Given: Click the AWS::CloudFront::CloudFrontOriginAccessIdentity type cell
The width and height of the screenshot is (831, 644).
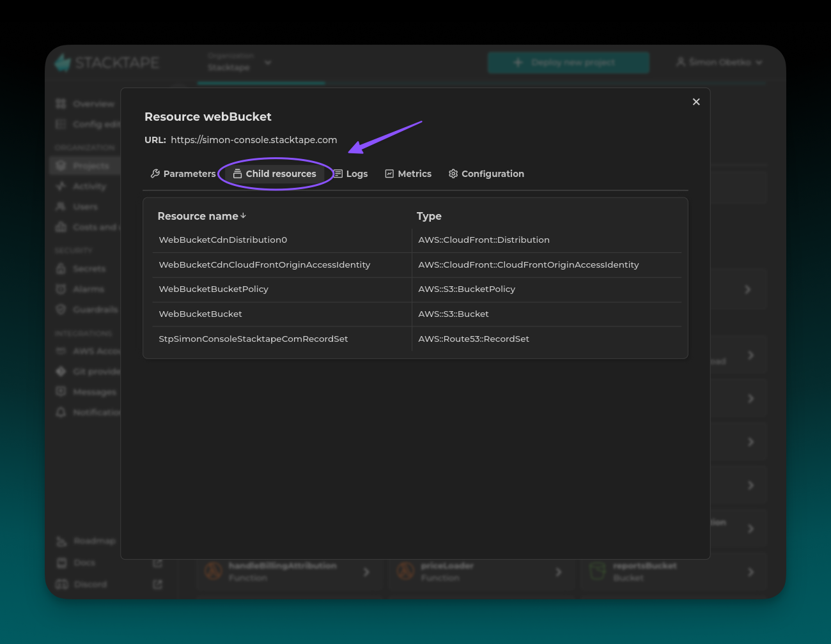Looking at the screenshot, I should [529, 264].
